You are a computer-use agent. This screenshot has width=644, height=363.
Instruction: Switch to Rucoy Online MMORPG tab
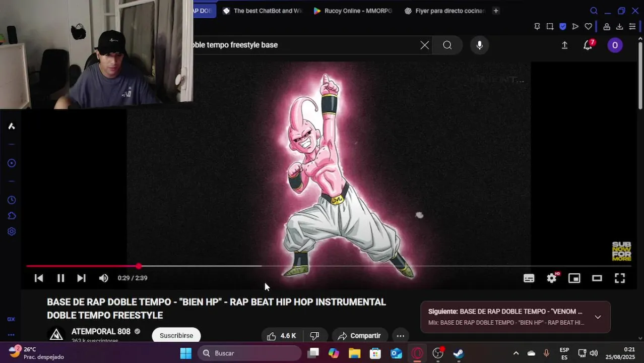(x=353, y=11)
